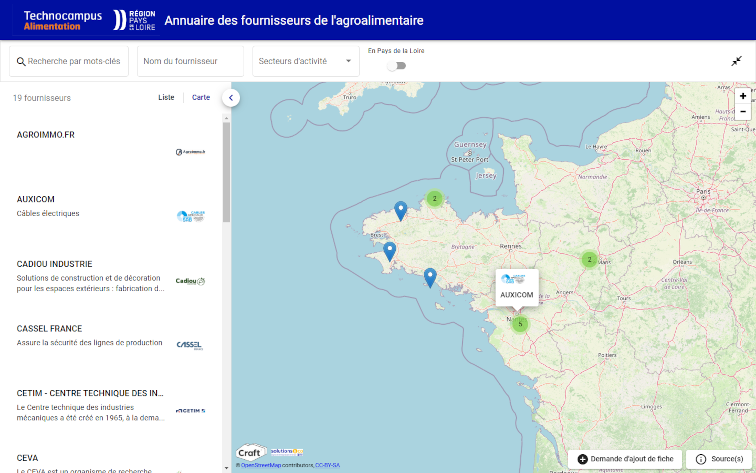
Task: Open the CASSEL FRANCE supplier entry
Action: 49,329
